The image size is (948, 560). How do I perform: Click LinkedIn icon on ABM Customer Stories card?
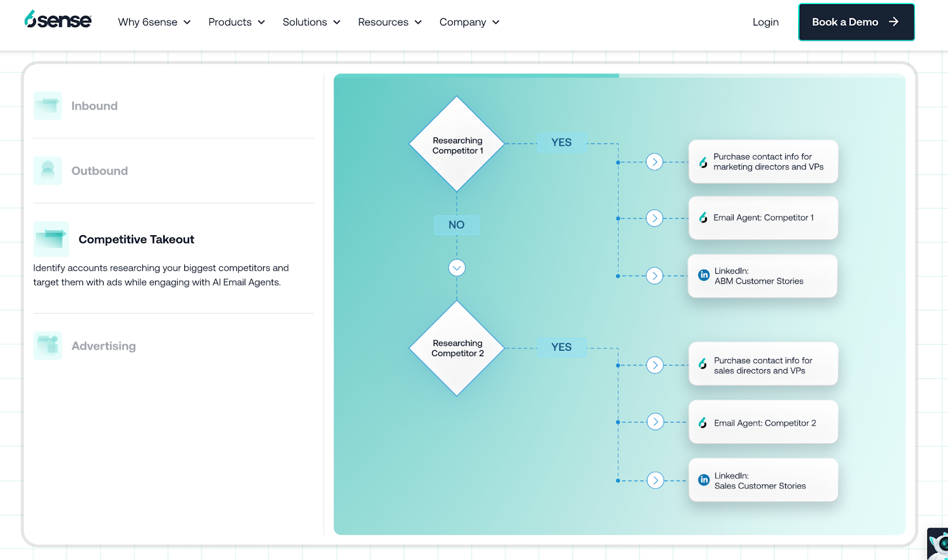(703, 275)
